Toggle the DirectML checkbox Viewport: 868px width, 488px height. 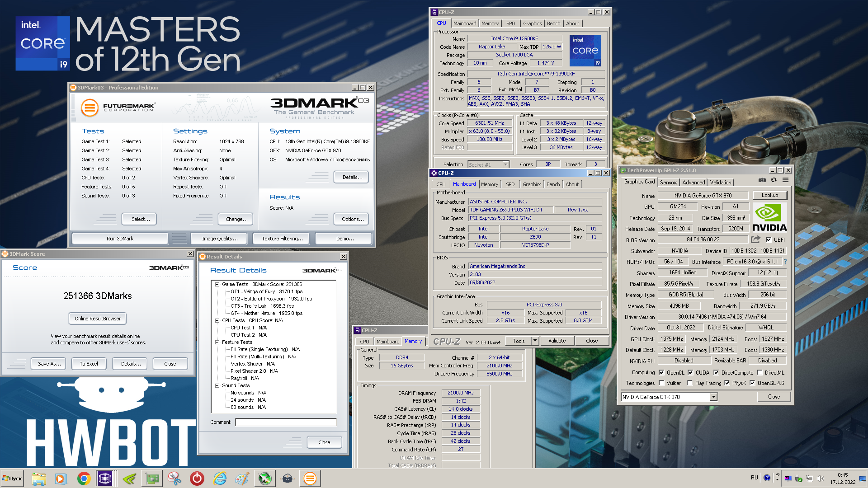click(x=759, y=373)
